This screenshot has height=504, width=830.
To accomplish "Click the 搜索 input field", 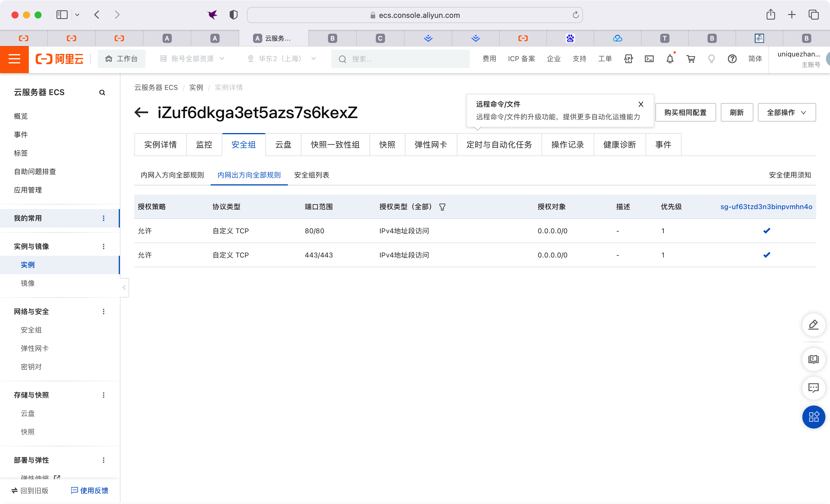I will [400, 59].
